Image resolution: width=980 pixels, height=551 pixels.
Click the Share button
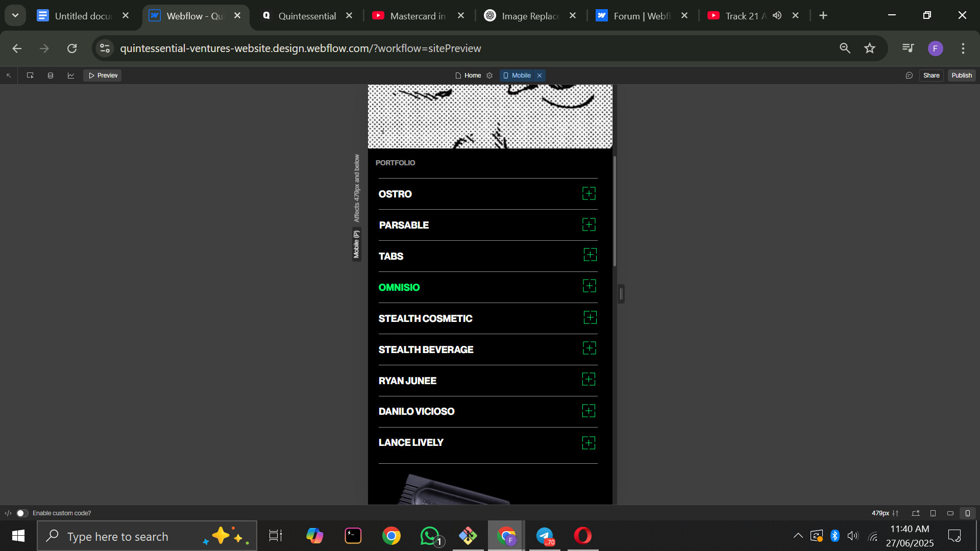pos(931,76)
